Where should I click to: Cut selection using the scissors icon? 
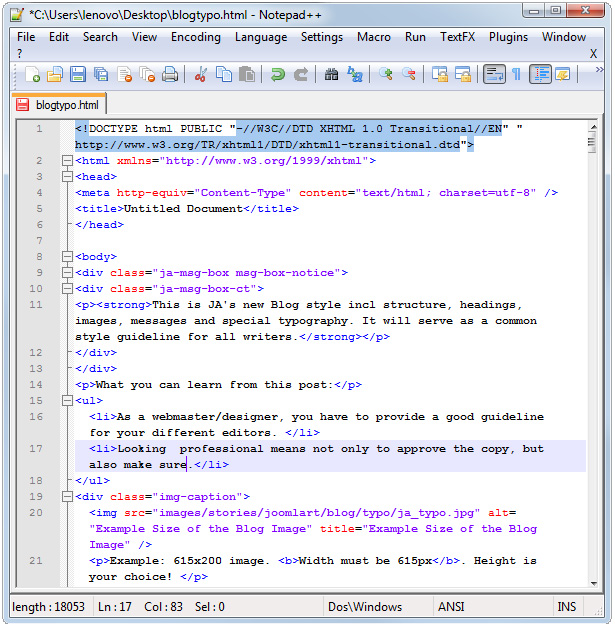(200, 75)
